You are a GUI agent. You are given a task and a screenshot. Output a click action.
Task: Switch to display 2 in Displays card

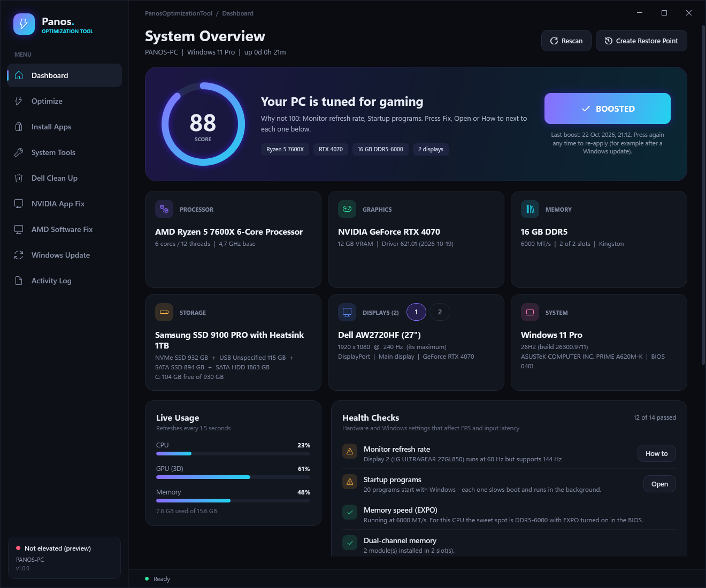coord(440,312)
